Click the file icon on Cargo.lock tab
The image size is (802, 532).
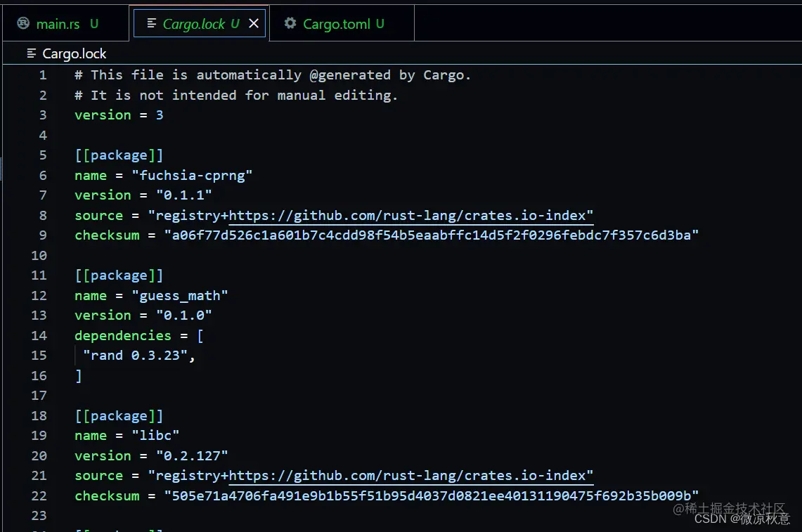click(151, 23)
